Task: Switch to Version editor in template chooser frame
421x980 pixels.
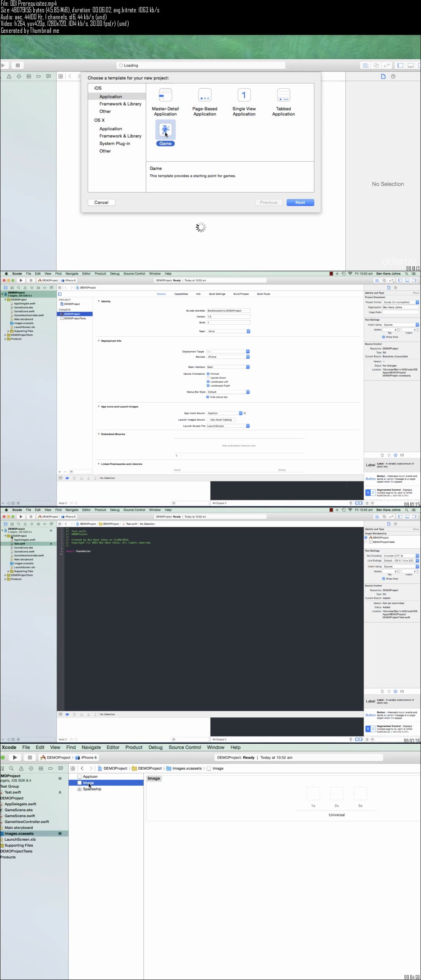Action: 387,65
